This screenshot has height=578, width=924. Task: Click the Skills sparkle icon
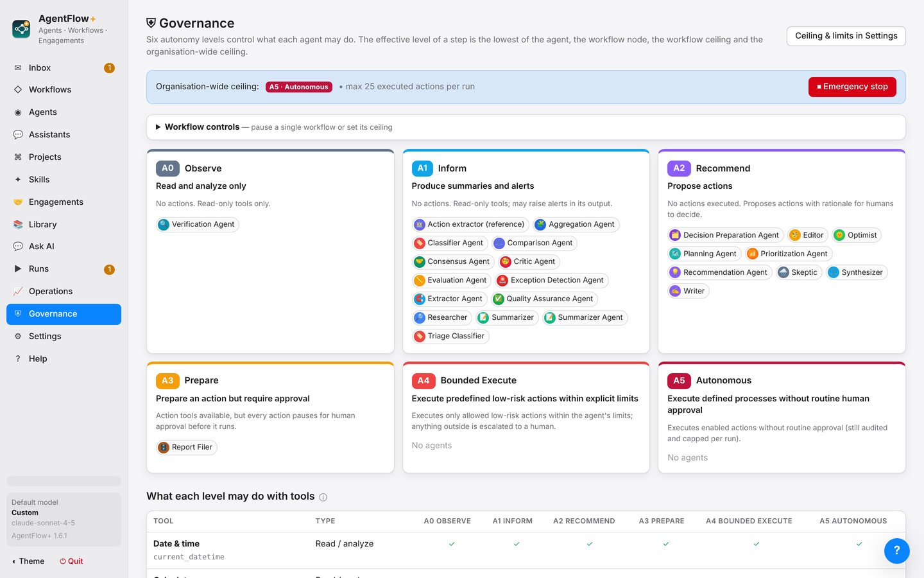[x=18, y=180]
